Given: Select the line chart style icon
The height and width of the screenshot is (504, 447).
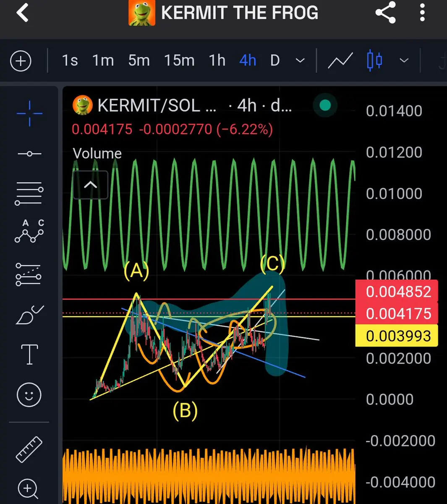Looking at the screenshot, I should point(340,61).
